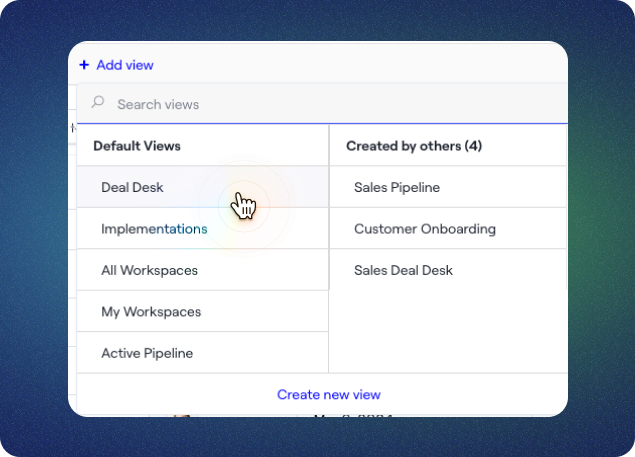Viewport: 635px width, 457px height.
Task: Choose the Sales Deal Desk view
Action: click(x=448, y=270)
